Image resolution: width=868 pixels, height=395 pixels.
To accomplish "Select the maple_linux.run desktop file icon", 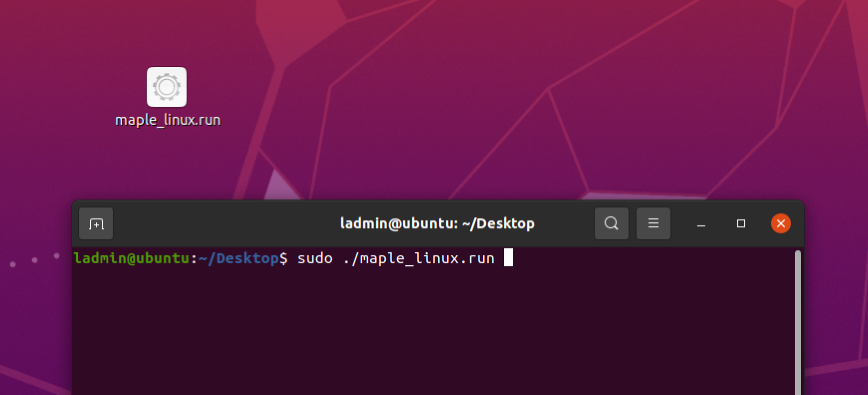I will pos(167,87).
